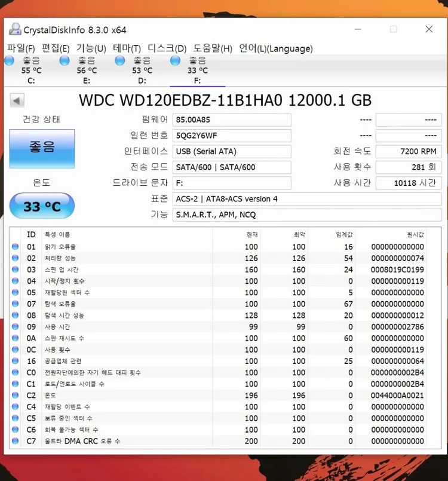Click status dot of attribute 03 스핀 업 시간
Screen dimensions: 448x481
click(x=15, y=269)
